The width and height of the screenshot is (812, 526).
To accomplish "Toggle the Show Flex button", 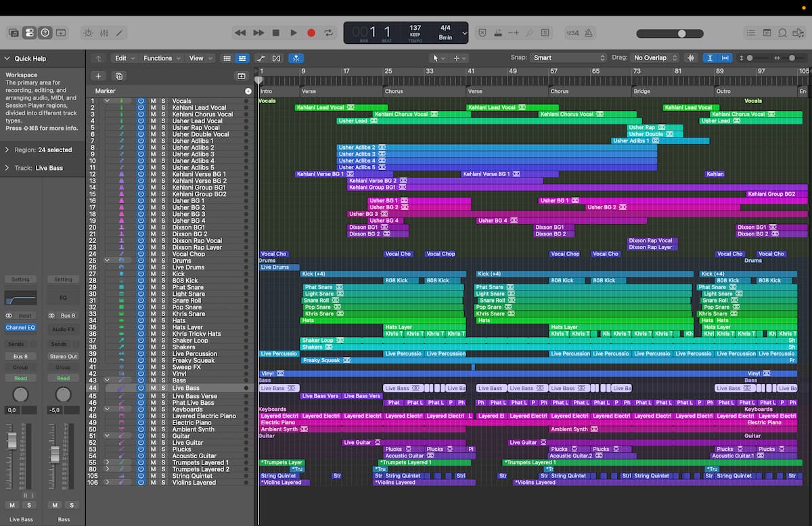I will click(277, 58).
